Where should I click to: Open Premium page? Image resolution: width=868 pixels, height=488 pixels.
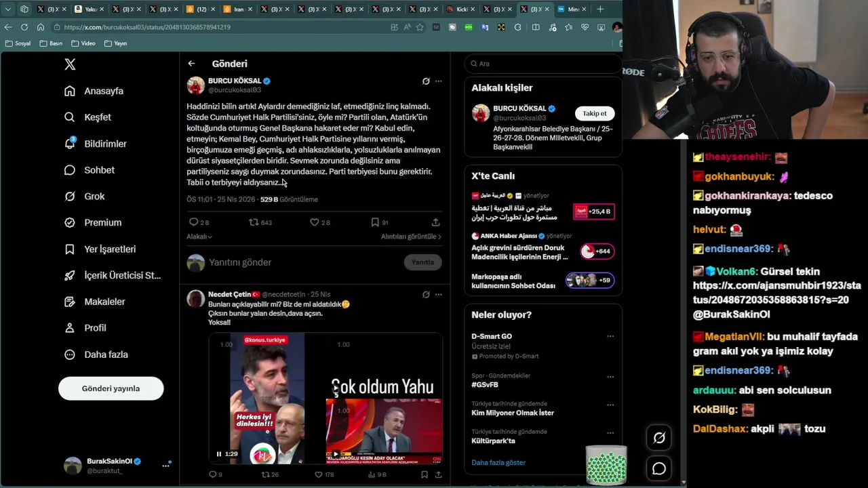(93, 222)
